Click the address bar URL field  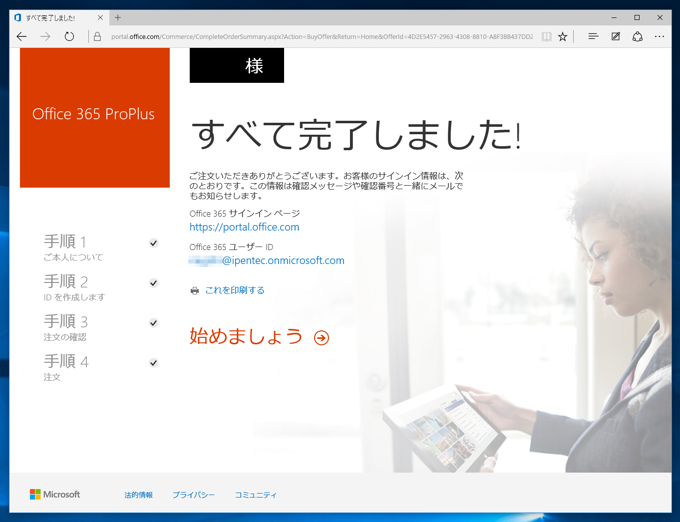point(321,37)
